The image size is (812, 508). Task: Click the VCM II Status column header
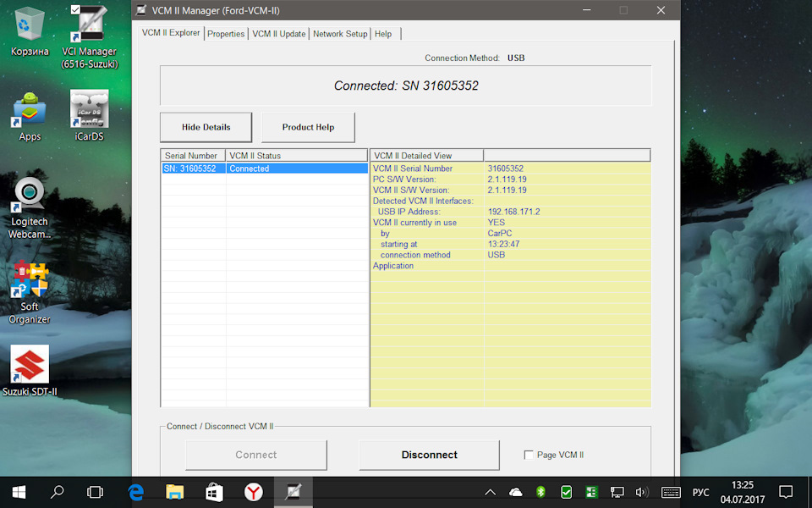click(297, 156)
